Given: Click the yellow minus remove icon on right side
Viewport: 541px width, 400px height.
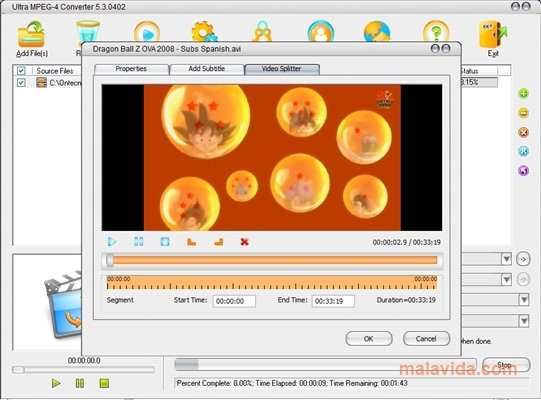Looking at the screenshot, I should 523,113.
